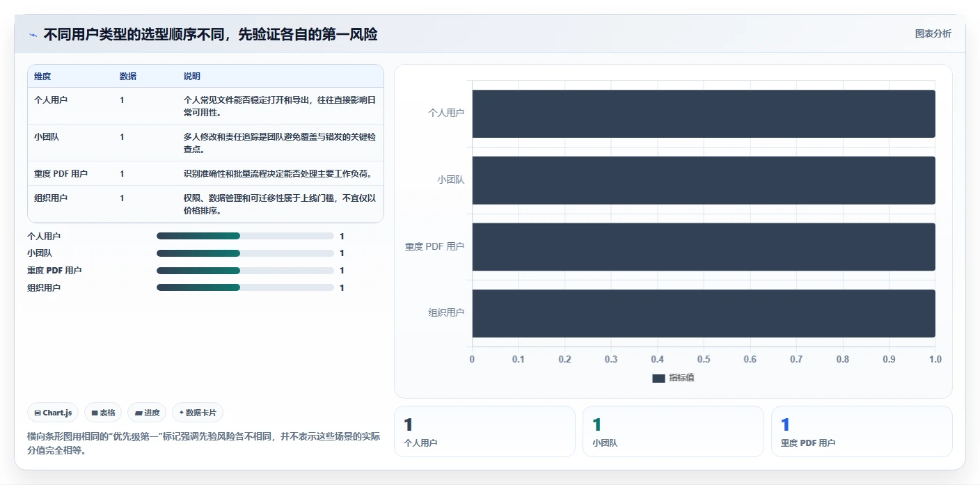Viewport: 980px width, 485px height.
Task: Select the 数据卡片 tag chip
Action: tap(198, 413)
